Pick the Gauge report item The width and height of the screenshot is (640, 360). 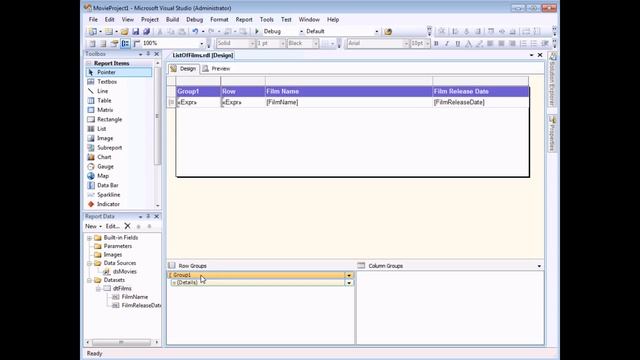pos(105,167)
